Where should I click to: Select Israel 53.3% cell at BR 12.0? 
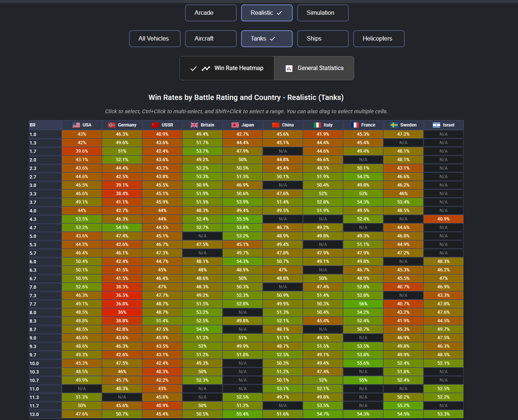coord(444,414)
